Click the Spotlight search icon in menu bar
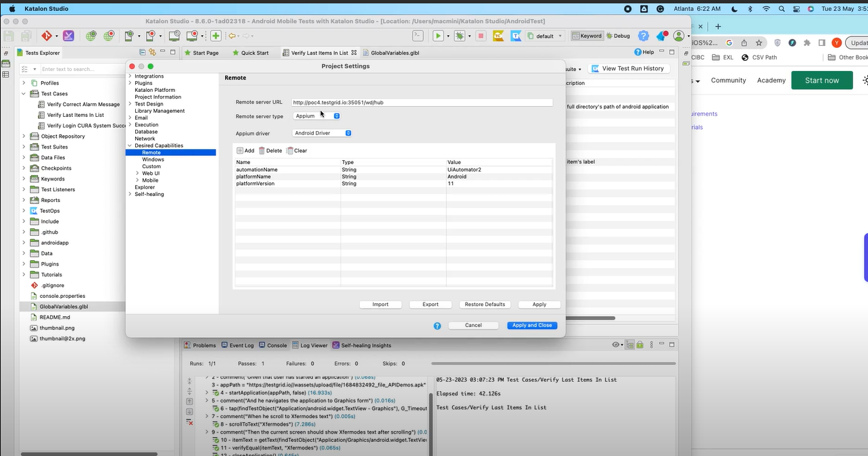The width and height of the screenshot is (868, 456). (x=781, y=9)
